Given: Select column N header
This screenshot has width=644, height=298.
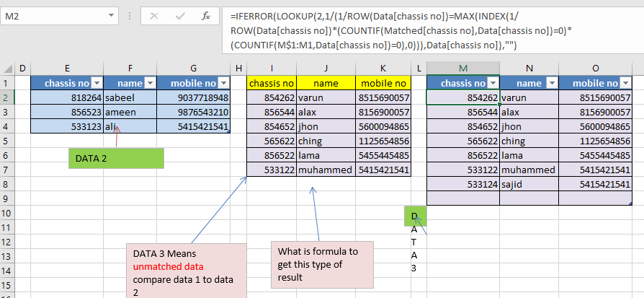Looking at the screenshot, I should pyautogui.click(x=529, y=69).
